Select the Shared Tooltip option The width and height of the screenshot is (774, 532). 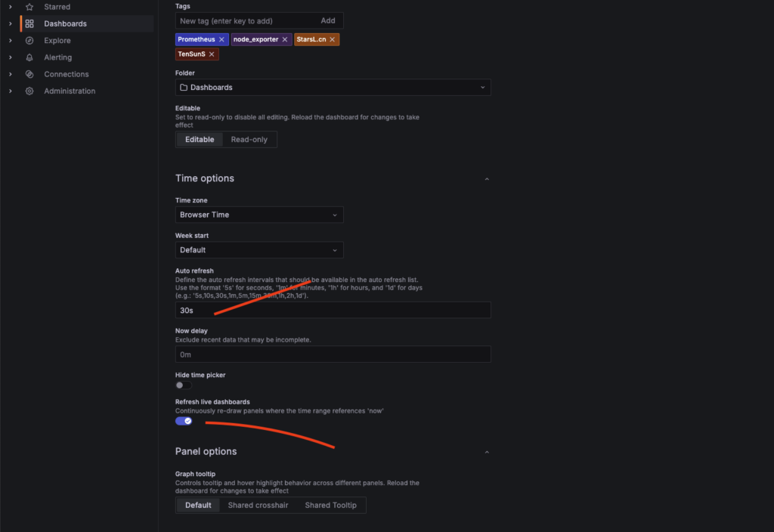tap(330, 505)
